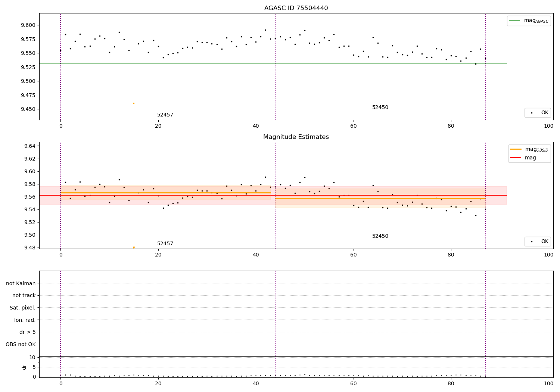Click the 9.64 y-axis tick label
560x392 pixels.
tap(30, 146)
